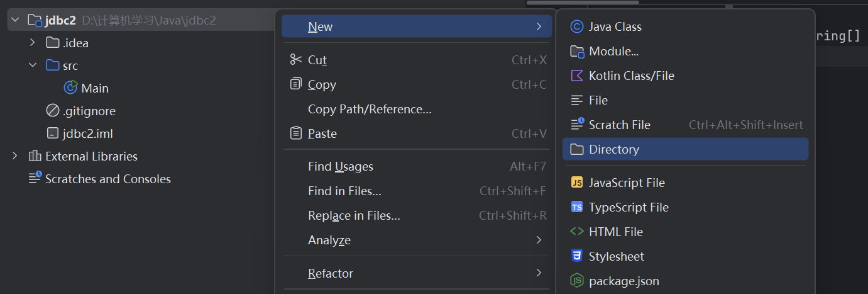This screenshot has width=868, height=294.
Task: Click the Module folder icon in submenu
Action: [x=577, y=52]
